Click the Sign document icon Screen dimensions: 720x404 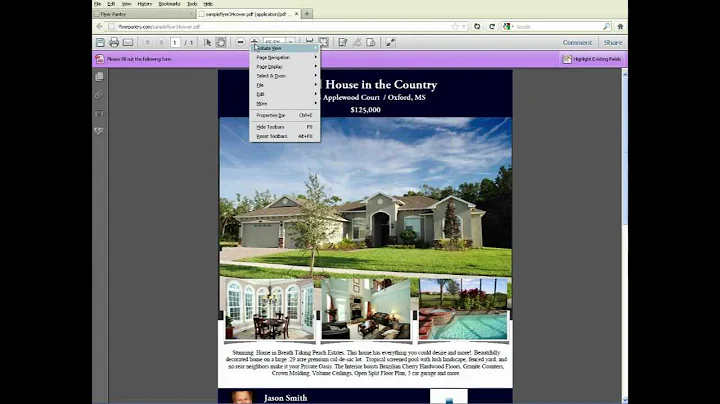[371, 42]
